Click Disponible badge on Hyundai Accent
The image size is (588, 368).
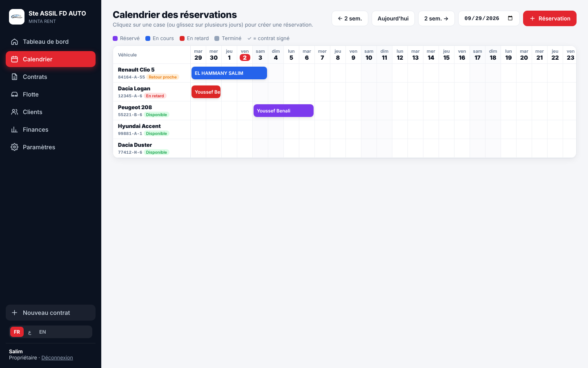coord(156,134)
